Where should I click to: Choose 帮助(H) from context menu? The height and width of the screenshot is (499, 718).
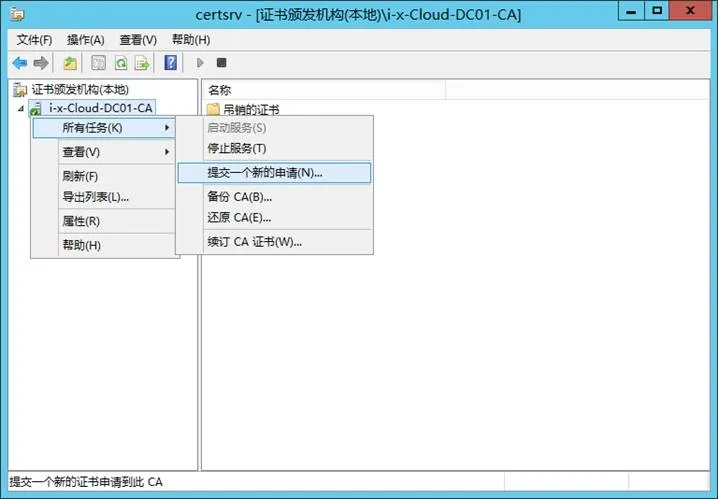click(104, 245)
